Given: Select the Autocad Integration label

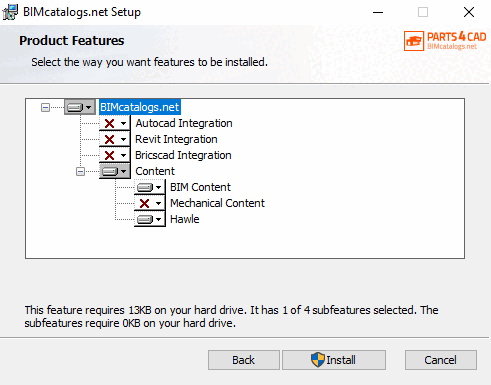Looking at the screenshot, I should tap(184, 123).
